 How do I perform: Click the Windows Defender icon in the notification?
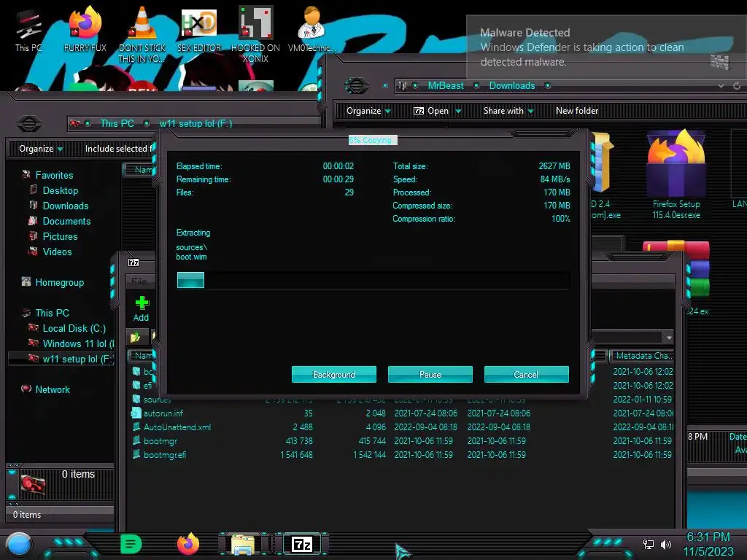click(719, 61)
